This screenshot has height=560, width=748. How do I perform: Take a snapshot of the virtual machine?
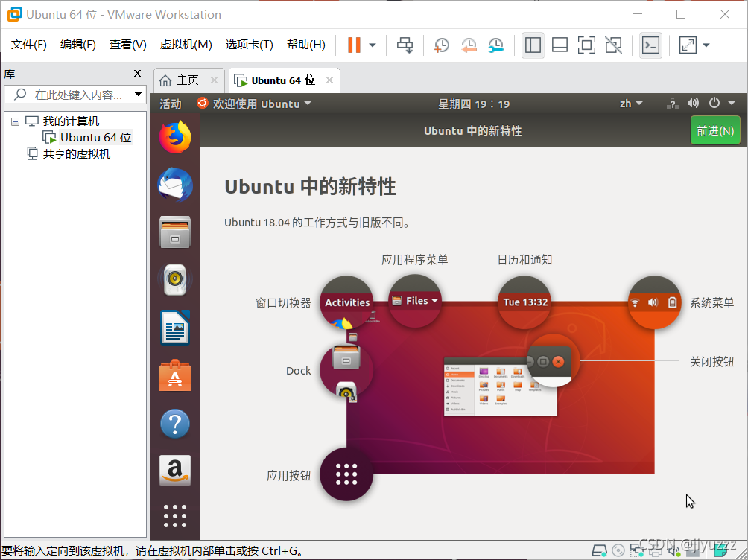[x=441, y=45]
